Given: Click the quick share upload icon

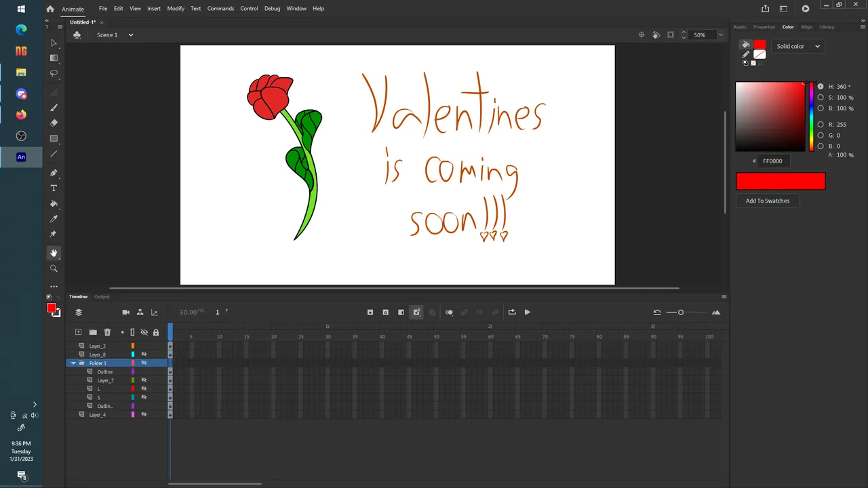Looking at the screenshot, I should (x=766, y=9).
